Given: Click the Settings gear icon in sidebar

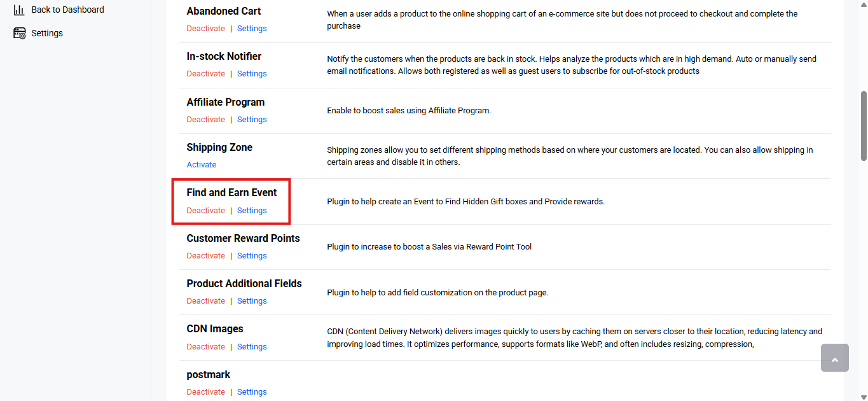Looking at the screenshot, I should click(x=20, y=33).
